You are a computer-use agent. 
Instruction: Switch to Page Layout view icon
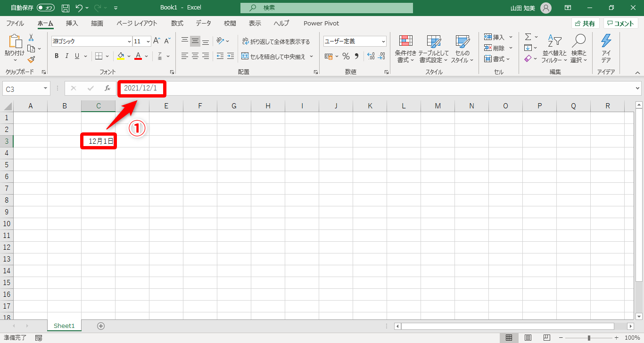tap(528, 338)
